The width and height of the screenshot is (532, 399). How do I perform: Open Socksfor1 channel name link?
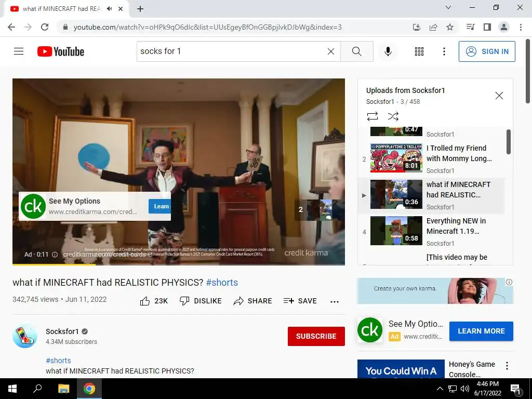click(x=62, y=331)
